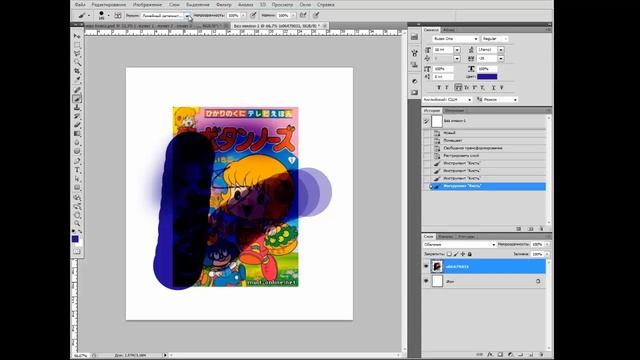Create new snapshot in History panel
640x360 pixels.
[530, 229]
